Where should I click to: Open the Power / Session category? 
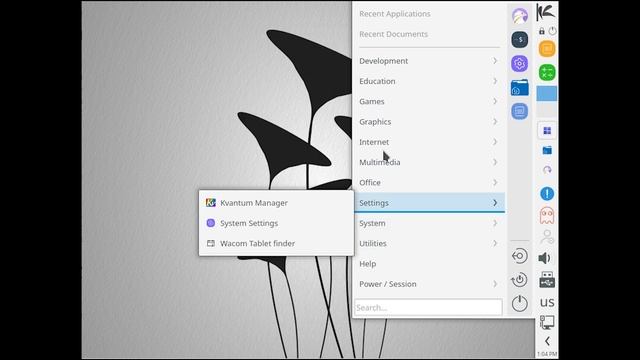tap(429, 284)
